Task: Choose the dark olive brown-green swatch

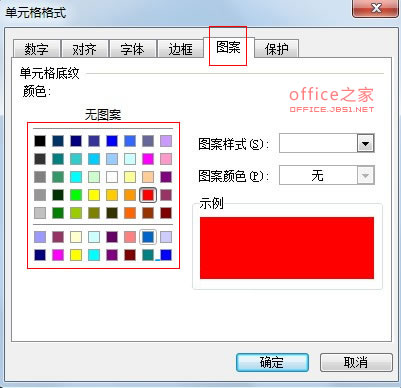Action: tap(112, 213)
